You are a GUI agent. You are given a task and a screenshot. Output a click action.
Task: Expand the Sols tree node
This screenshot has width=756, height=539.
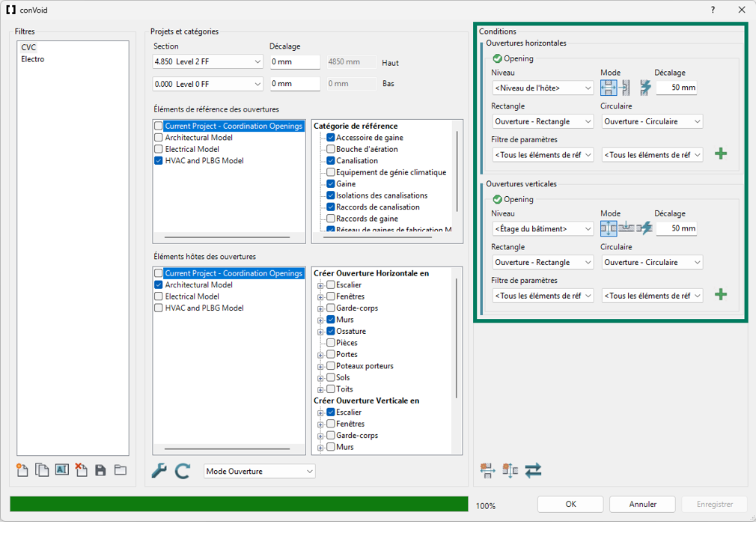320,378
